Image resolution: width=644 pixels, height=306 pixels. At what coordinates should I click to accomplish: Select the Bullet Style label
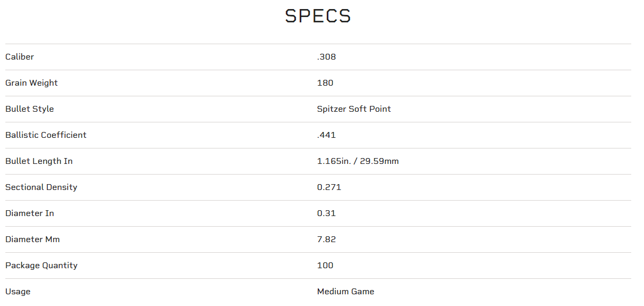point(30,109)
